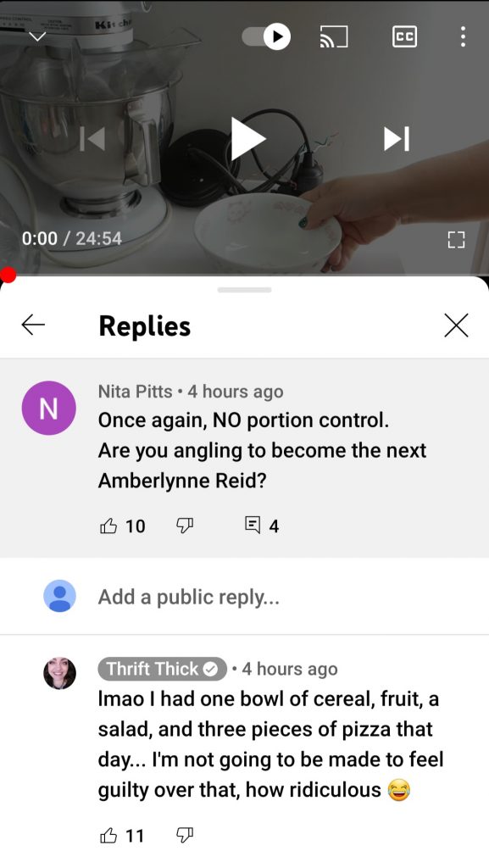Like Thrift Thick's reply
489x868 pixels.
(108, 835)
